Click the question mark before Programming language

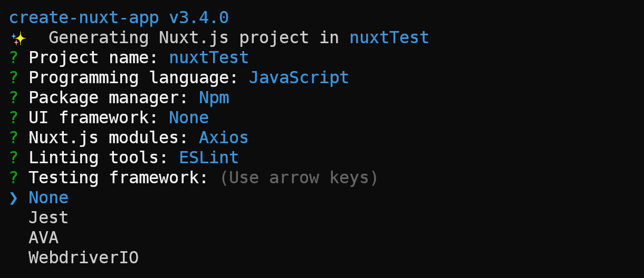tap(14, 77)
